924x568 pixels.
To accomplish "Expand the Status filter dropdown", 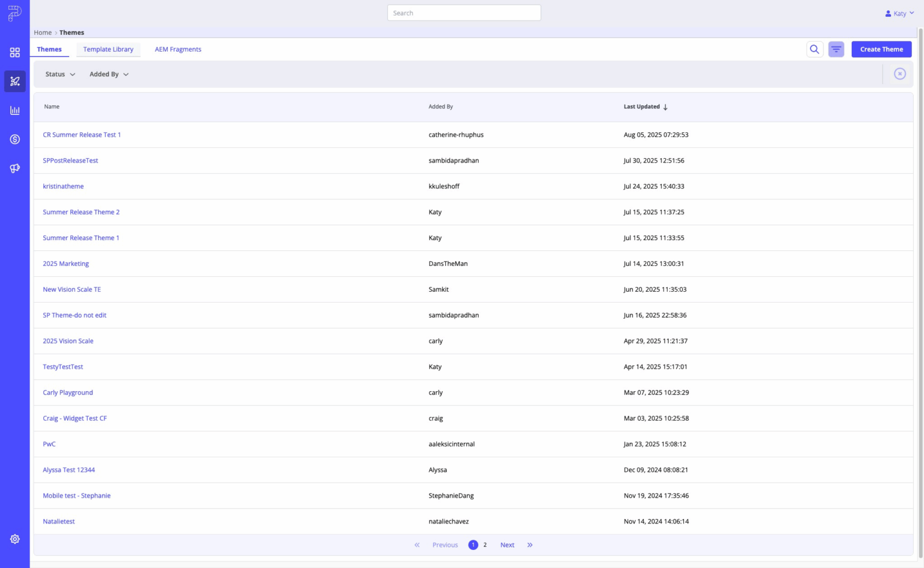I will [60, 75].
